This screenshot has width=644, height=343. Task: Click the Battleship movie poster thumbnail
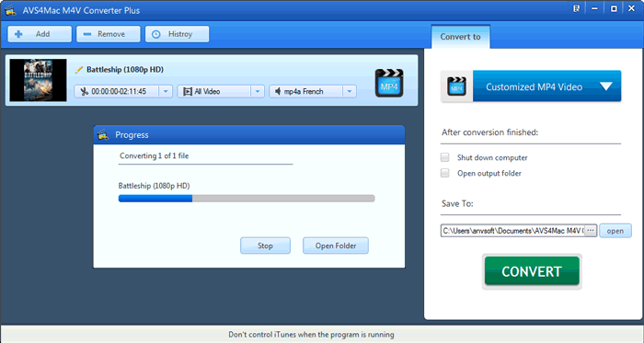click(39, 80)
